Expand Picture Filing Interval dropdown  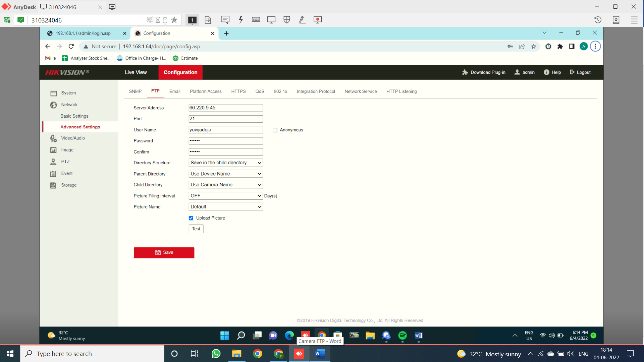click(225, 196)
